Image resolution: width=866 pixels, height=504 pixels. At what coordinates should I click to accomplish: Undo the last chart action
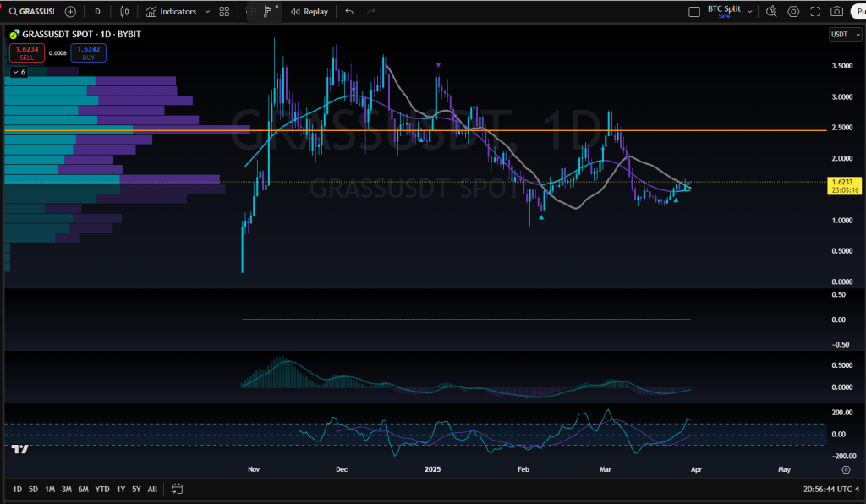349,12
